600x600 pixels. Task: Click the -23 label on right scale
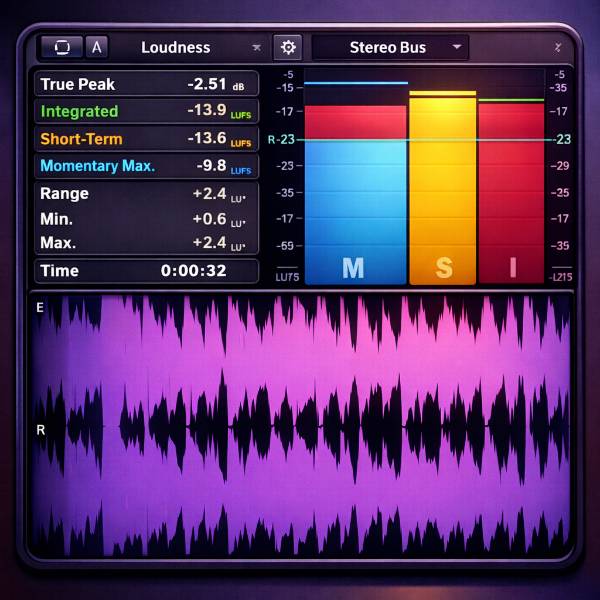pyautogui.click(x=563, y=139)
